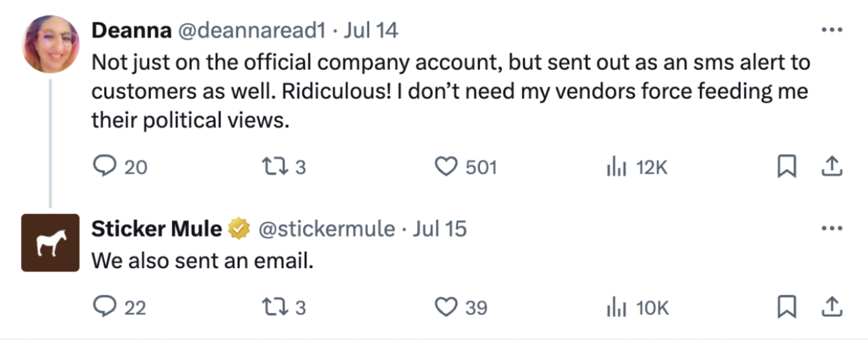Open Deanna's profile picture

(51, 44)
